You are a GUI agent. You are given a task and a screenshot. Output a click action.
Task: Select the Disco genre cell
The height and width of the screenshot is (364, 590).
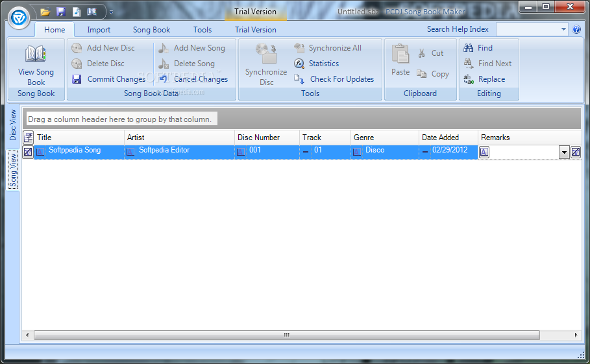pos(384,152)
